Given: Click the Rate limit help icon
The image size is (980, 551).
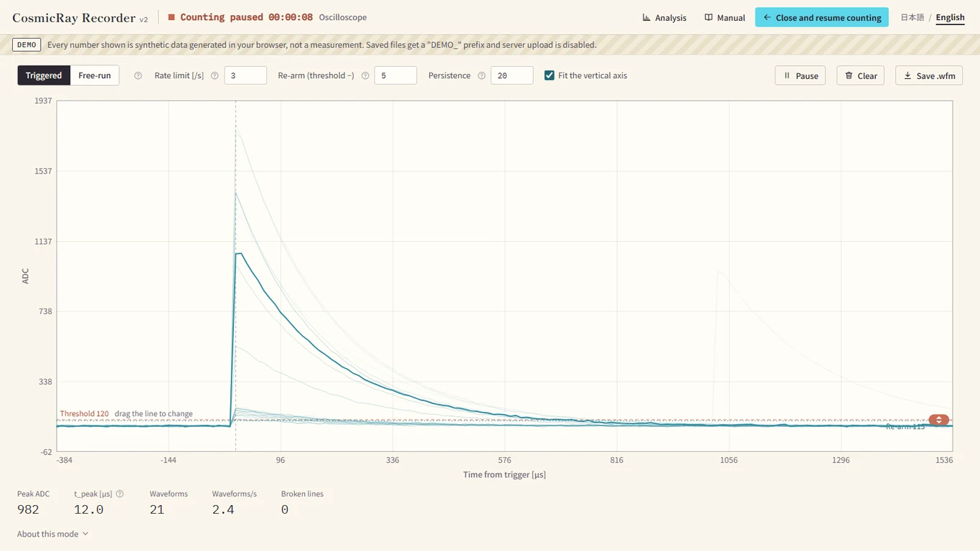Looking at the screenshot, I should point(215,75).
